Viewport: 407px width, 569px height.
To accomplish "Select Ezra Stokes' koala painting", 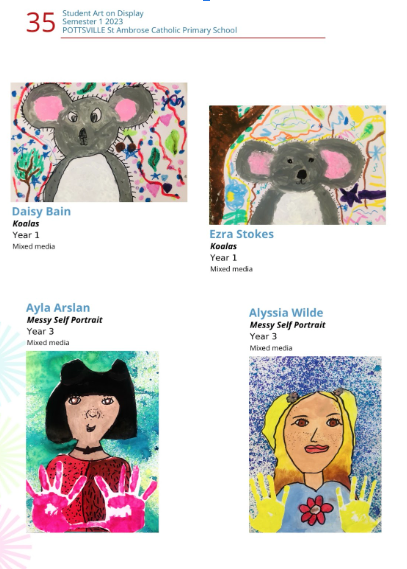I will point(297,165).
